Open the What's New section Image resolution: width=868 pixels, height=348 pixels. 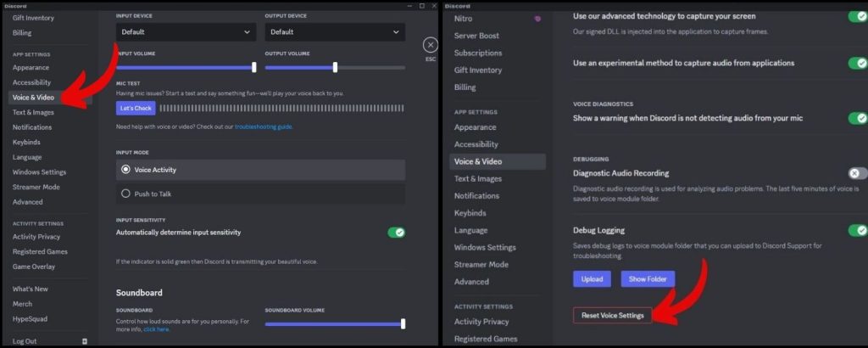(31, 289)
